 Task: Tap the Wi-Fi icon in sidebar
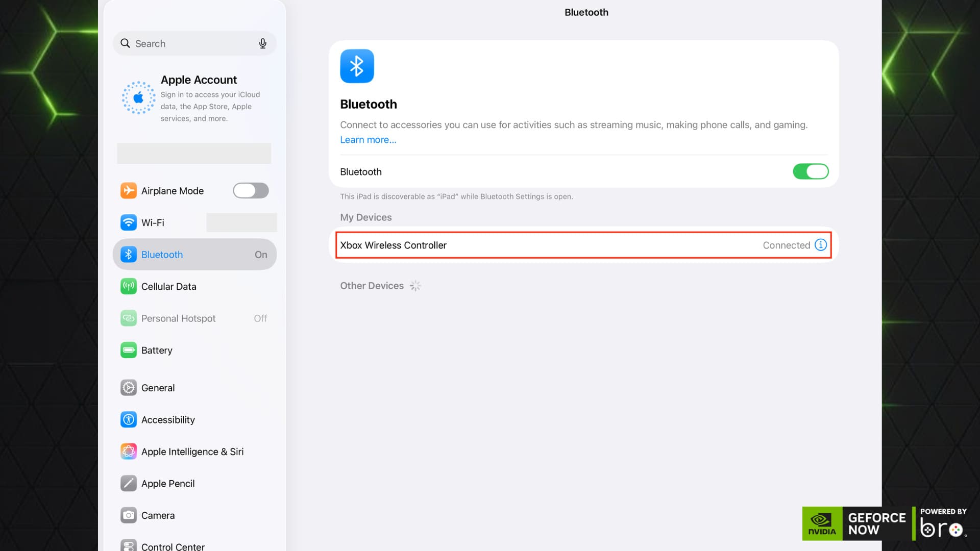pos(129,222)
